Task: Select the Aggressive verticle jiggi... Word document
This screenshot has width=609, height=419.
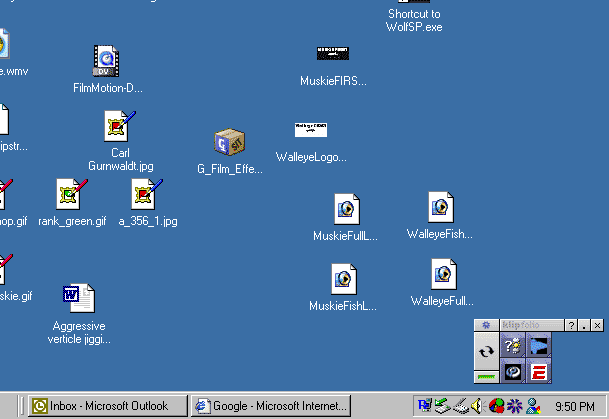Action: 78,299
